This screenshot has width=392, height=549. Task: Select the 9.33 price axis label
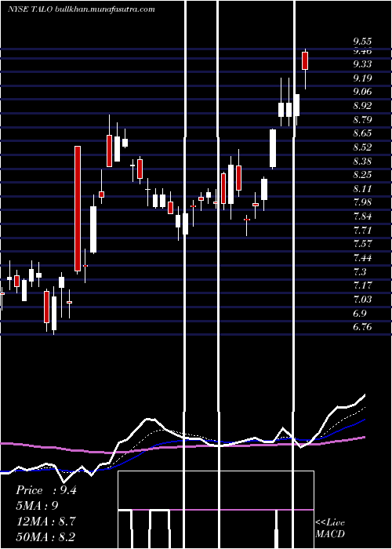[x=362, y=64]
